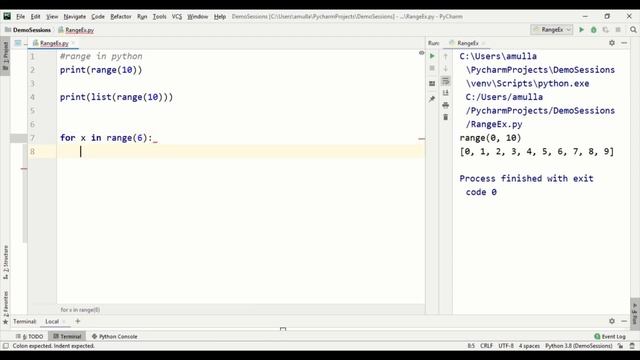Close the RangeEx tab in Run panel

coord(483,43)
